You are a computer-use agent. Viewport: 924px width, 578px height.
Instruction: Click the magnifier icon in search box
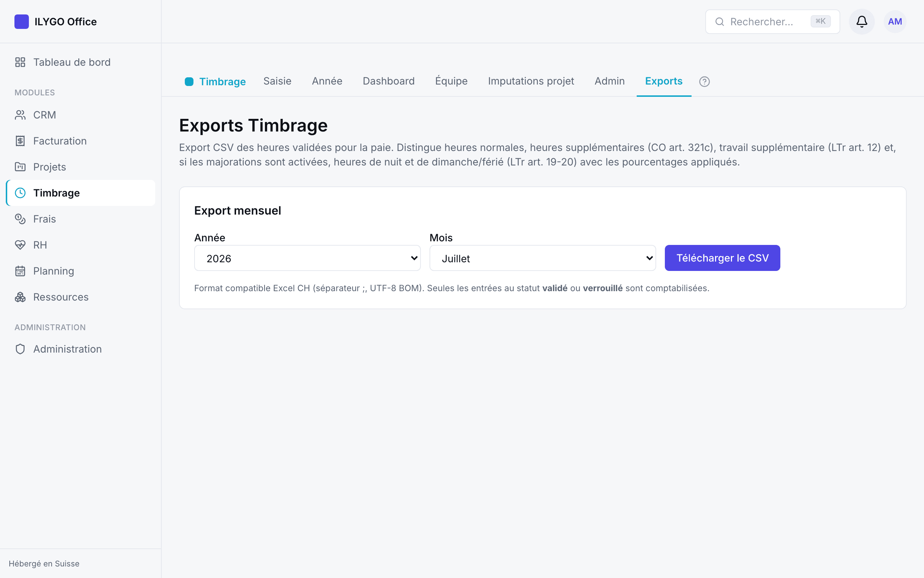click(x=719, y=21)
